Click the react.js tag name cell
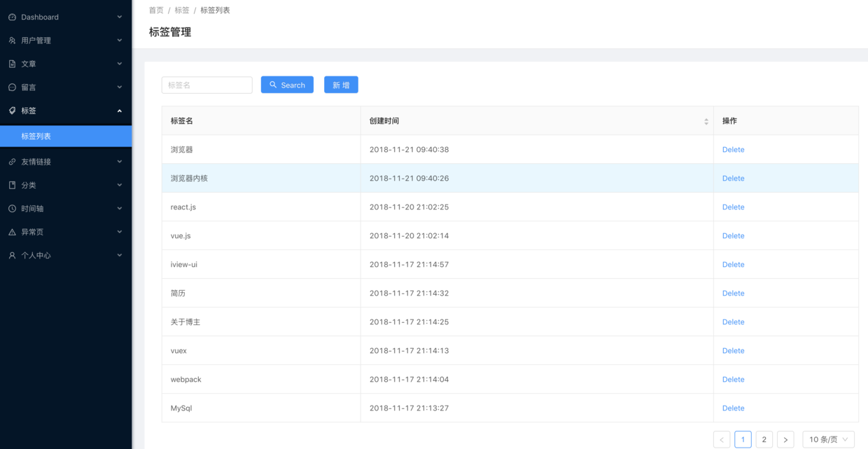 261,207
